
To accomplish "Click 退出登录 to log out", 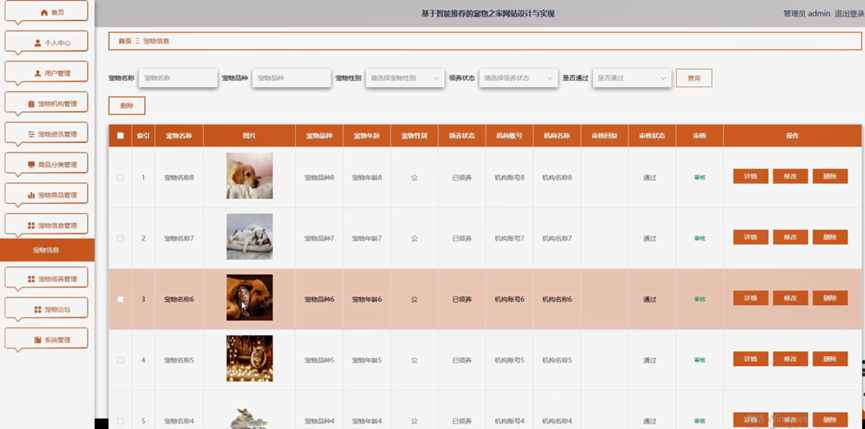I will pos(850,14).
